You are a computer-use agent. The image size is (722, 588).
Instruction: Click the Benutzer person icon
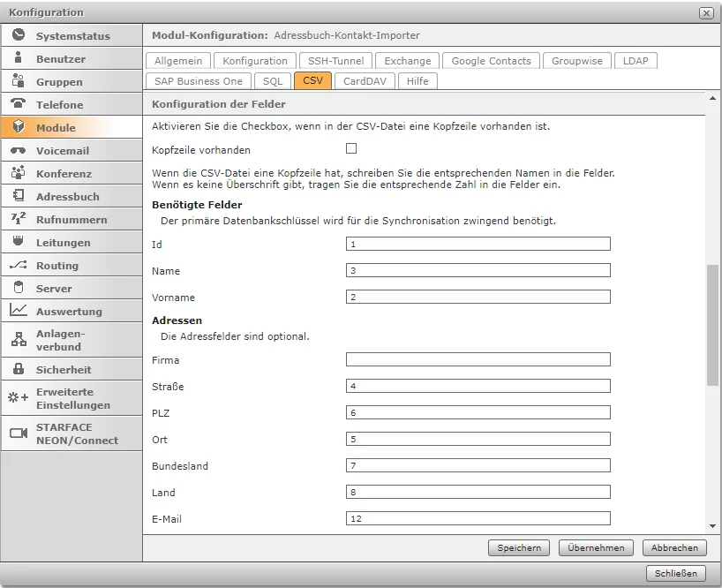[19, 57]
